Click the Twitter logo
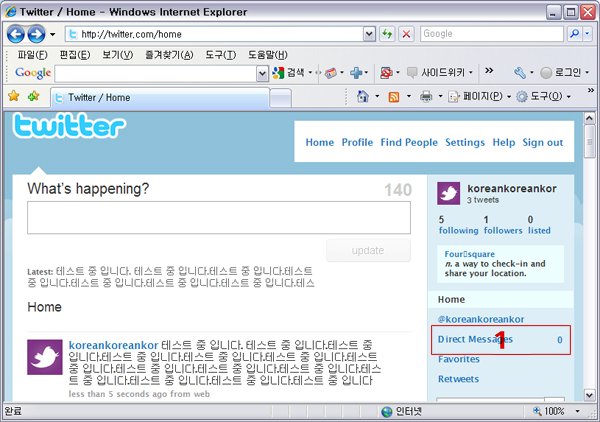 point(69,125)
